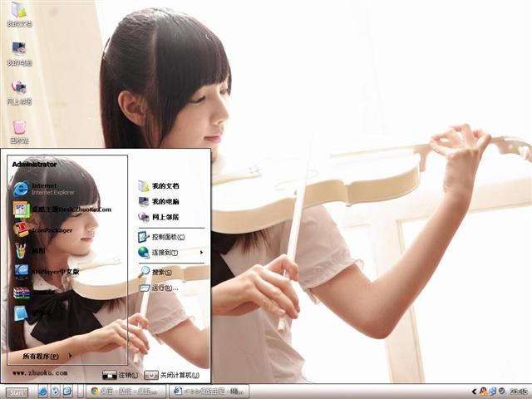Click the Administrator user name in the Start menu

click(x=34, y=165)
